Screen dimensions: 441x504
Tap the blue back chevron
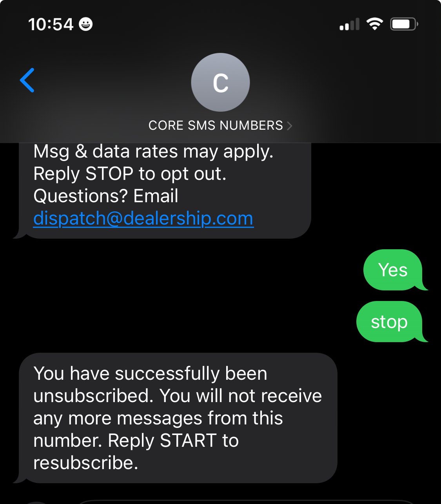27,80
